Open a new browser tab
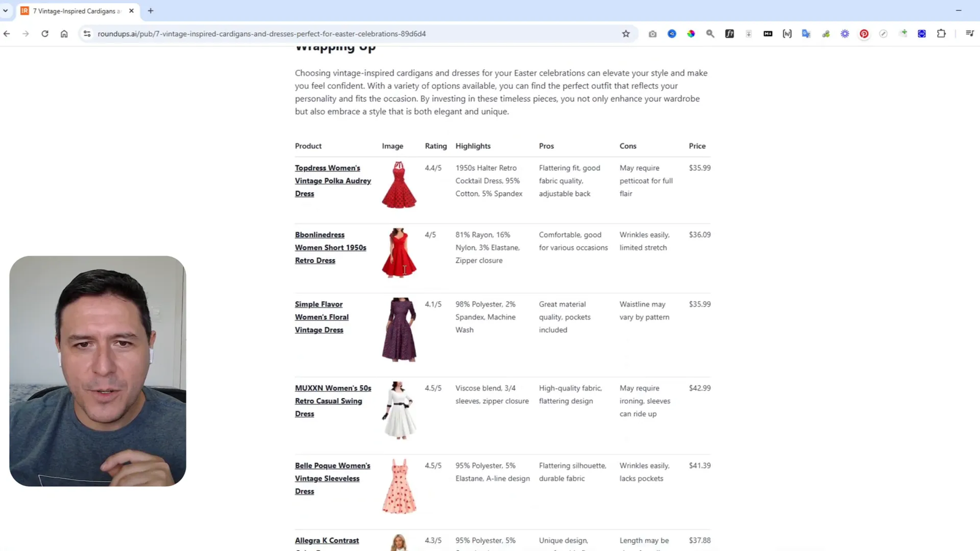 (151, 10)
